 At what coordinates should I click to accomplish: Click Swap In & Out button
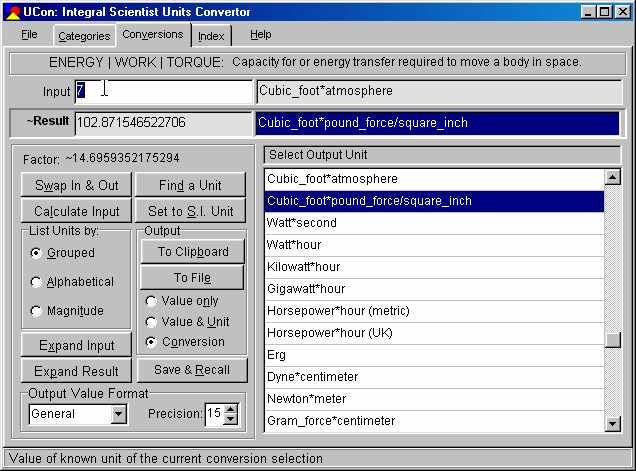[x=76, y=185]
